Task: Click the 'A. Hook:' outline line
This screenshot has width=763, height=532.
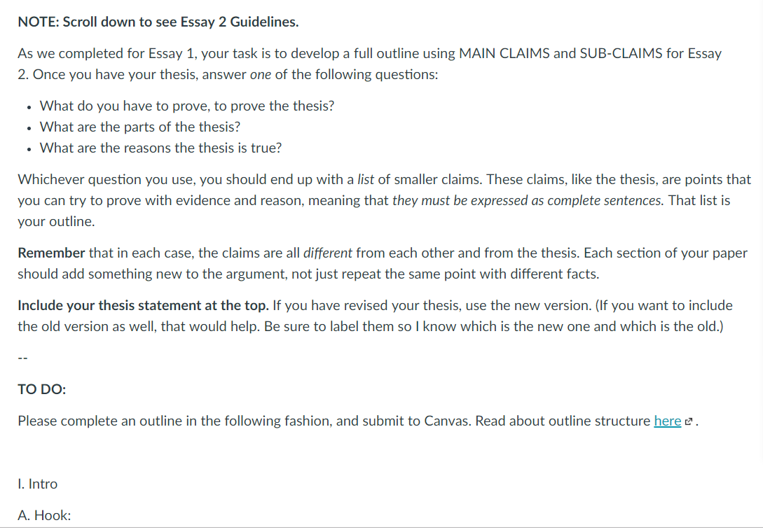Action: (44, 515)
